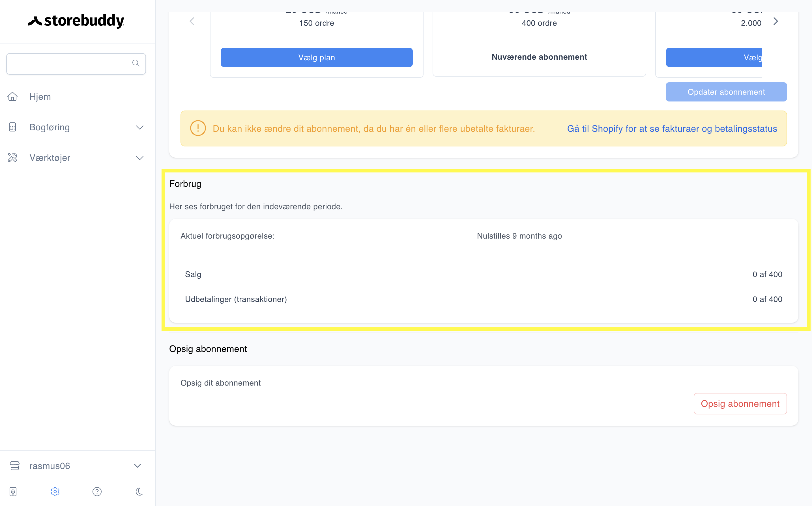Select the Forbrug section heading
Screen dimensions: 812x506
(x=185, y=184)
